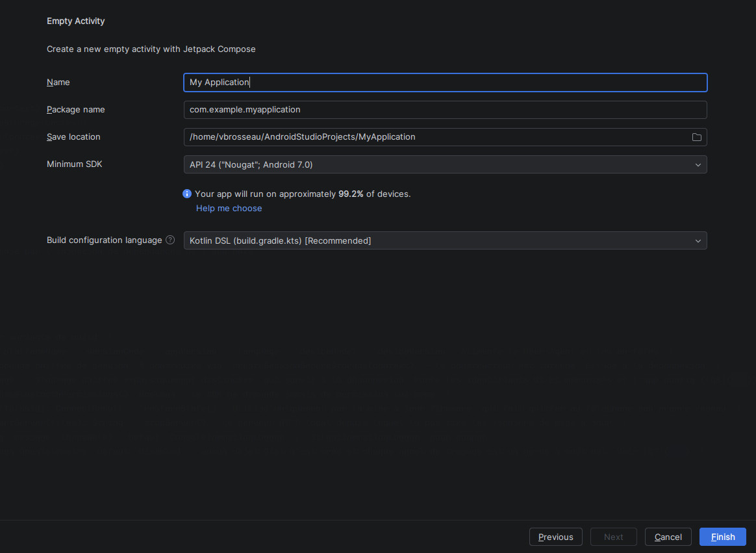Open the help icon next to Build configuration language

(x=170, y=240)
